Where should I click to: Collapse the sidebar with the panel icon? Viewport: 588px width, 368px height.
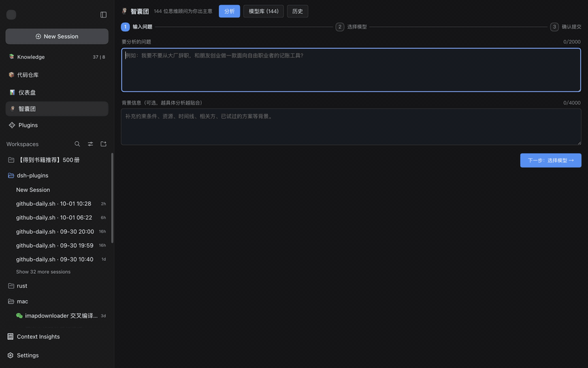click(103, 14)
